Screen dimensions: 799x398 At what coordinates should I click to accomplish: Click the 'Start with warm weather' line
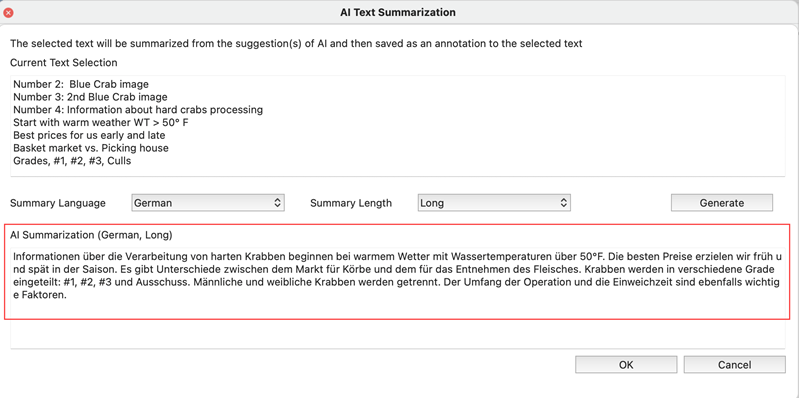[101, 123]
